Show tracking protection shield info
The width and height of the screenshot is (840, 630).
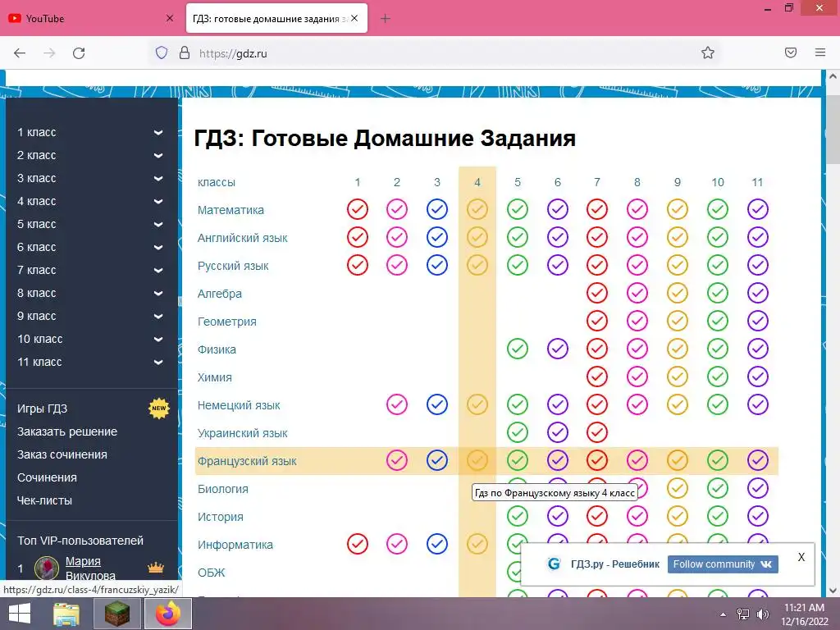click(x=162, y=53)
